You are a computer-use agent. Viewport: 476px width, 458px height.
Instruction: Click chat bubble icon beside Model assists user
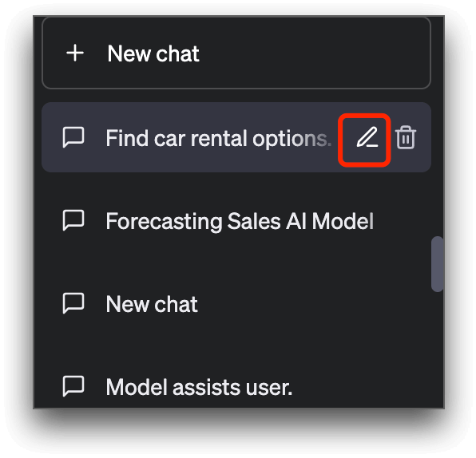coord(73,386)
